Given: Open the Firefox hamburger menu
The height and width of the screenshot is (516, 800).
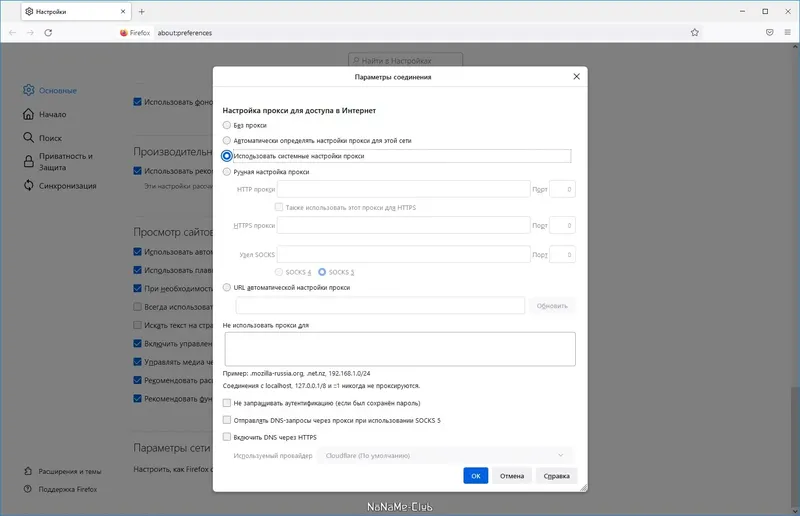Looking at the screenshot, I should pyautogui.click(x=787, y=33).
